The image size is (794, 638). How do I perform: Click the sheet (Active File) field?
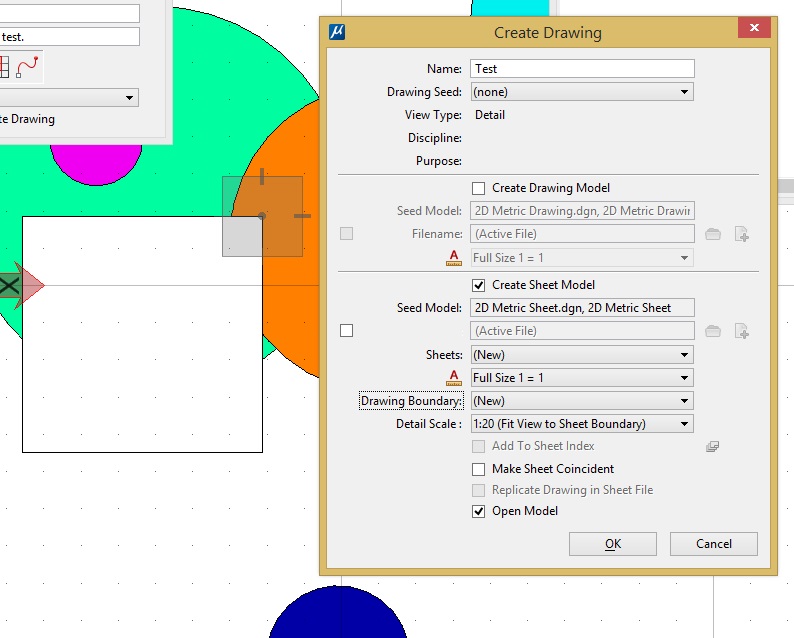coord(582,331)
